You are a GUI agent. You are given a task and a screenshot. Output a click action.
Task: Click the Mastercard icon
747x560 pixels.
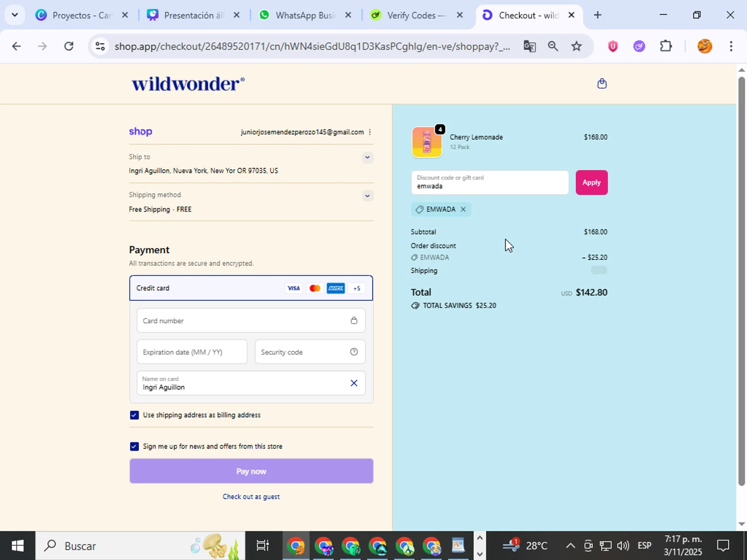tap(314, 288)
